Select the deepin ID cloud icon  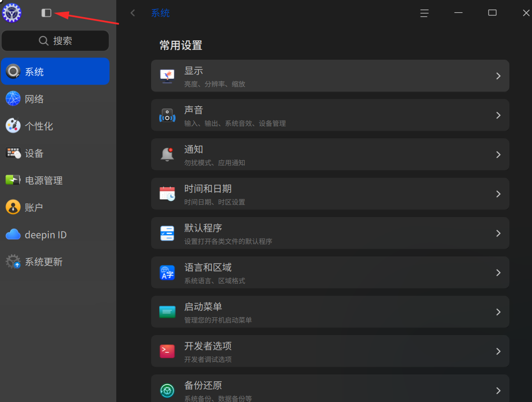point(13,234)
